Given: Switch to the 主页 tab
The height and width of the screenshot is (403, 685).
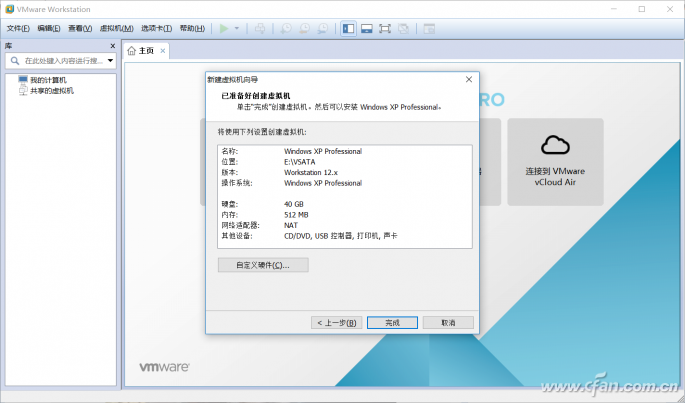Looking at the screenshot, I should point(146,51).
